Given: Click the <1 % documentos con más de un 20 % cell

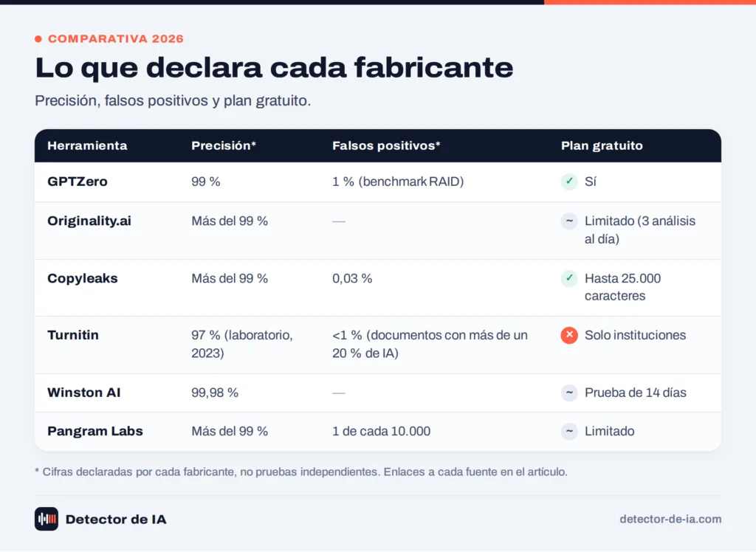Looking at the screenshot, I should (x=430, y=344).
